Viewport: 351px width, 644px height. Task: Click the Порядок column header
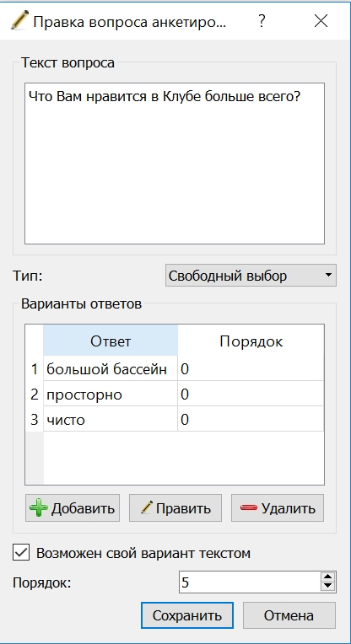(x=251, y=341)
